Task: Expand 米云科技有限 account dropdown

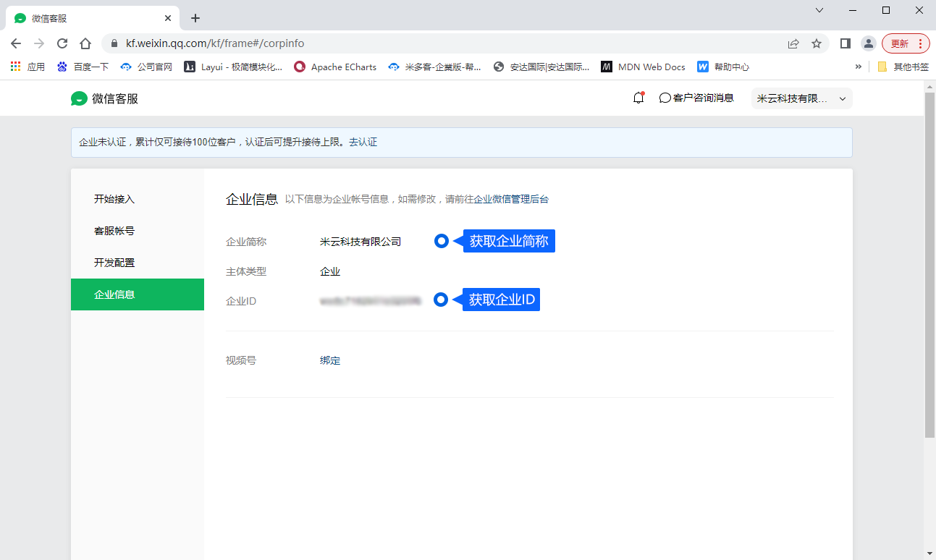Action: coord(801,98)
